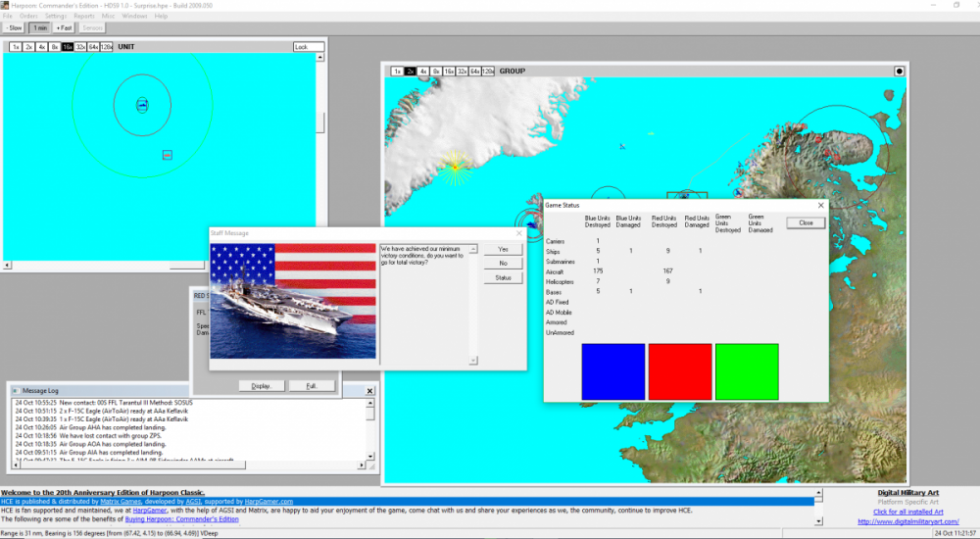This screenshot has width=980, height=539.
Task: Toggle the 1 min time compression button
Action: point(38,27)
